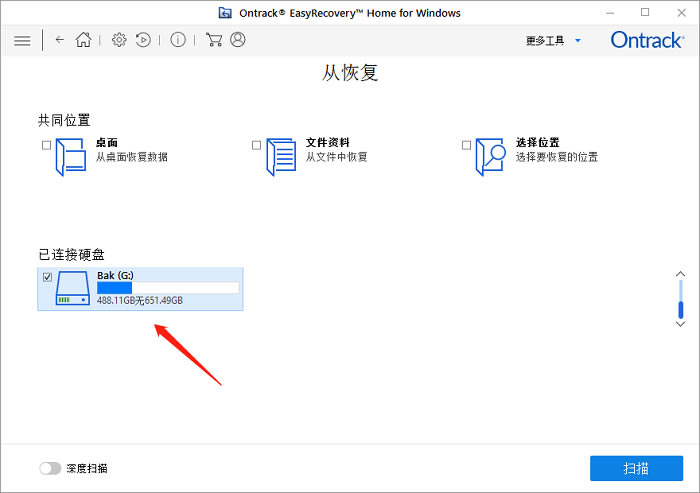Open the shopping cart icon
Screen dimensions: 700x493
tap(214, 40)
